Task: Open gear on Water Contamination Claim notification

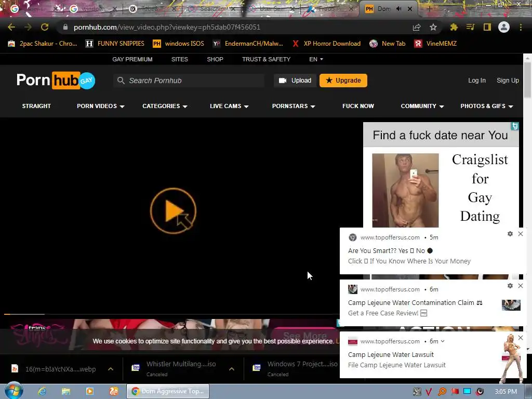Action: tap(510, 286)
